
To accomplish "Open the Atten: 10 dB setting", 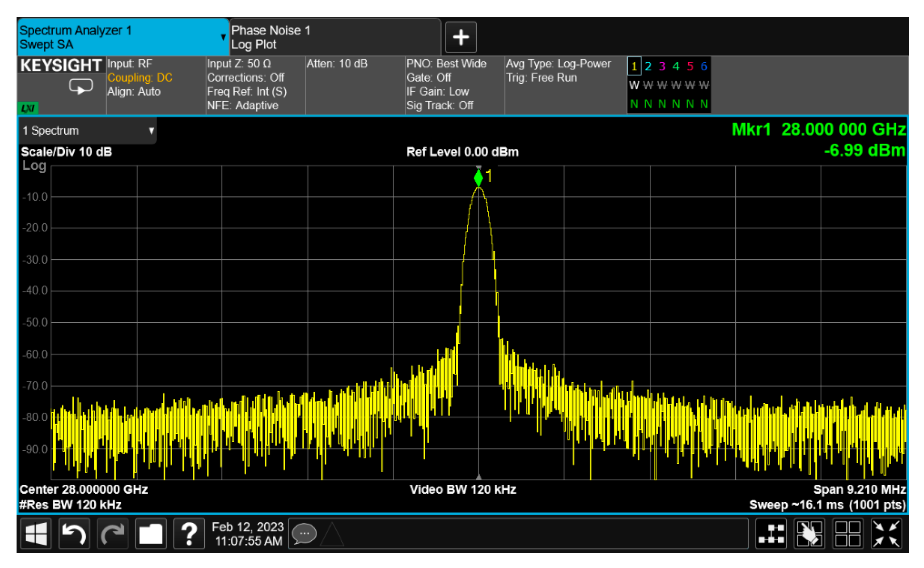I will pos(337,64).
